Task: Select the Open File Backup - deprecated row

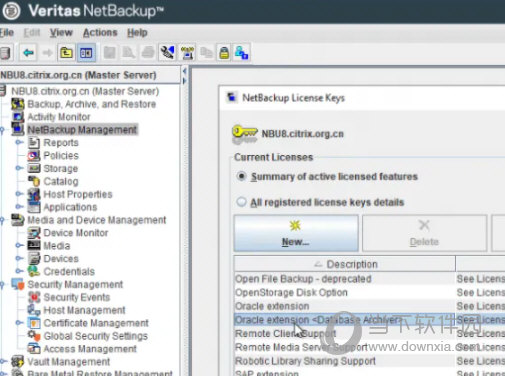Action: [x=345, y=279]
